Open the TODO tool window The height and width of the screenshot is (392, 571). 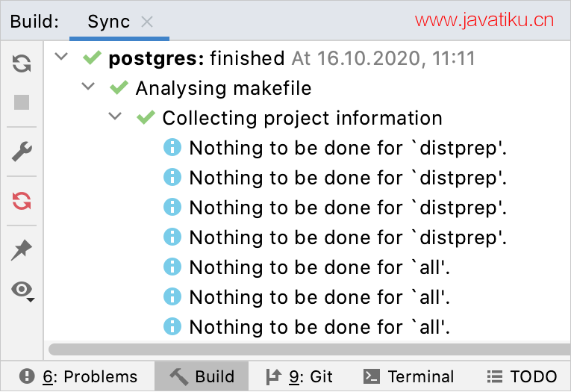[522, 376]
